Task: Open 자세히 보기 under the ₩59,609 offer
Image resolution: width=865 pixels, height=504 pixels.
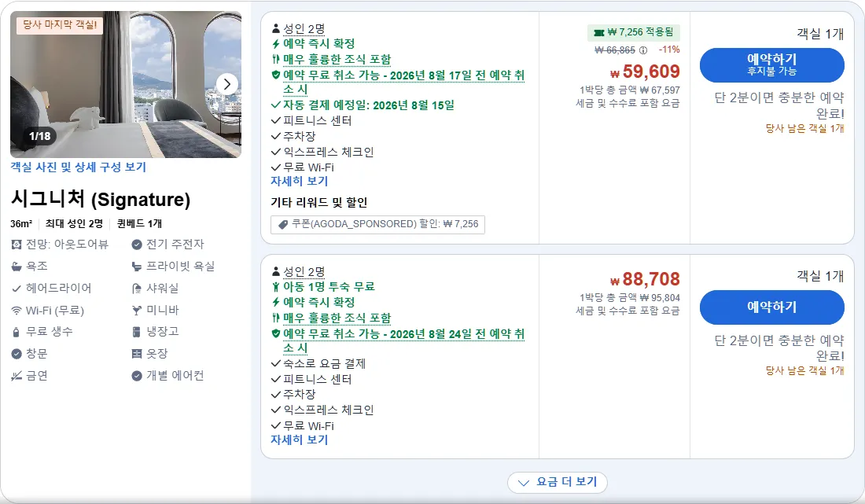Action: point(299,181)
